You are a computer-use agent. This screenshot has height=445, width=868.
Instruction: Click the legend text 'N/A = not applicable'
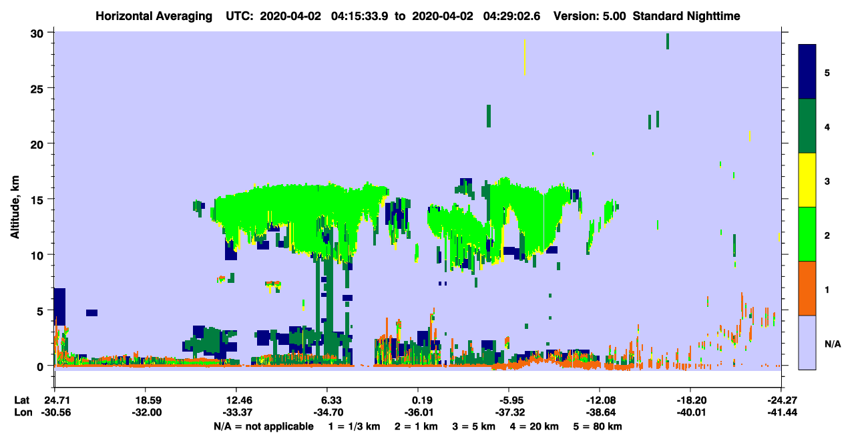(263, 426)
